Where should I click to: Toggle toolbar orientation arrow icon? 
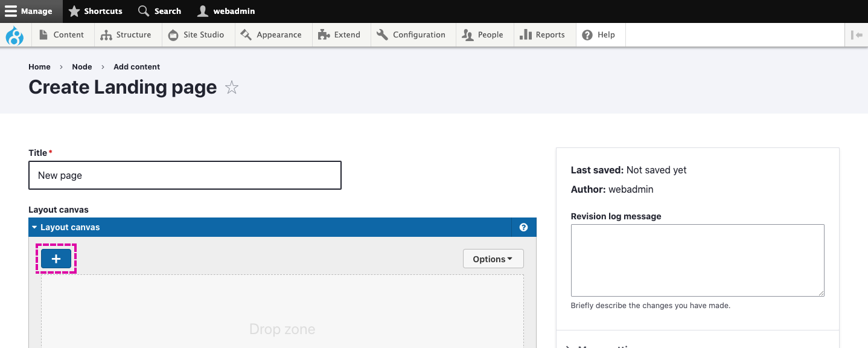[x=856, y=35]
